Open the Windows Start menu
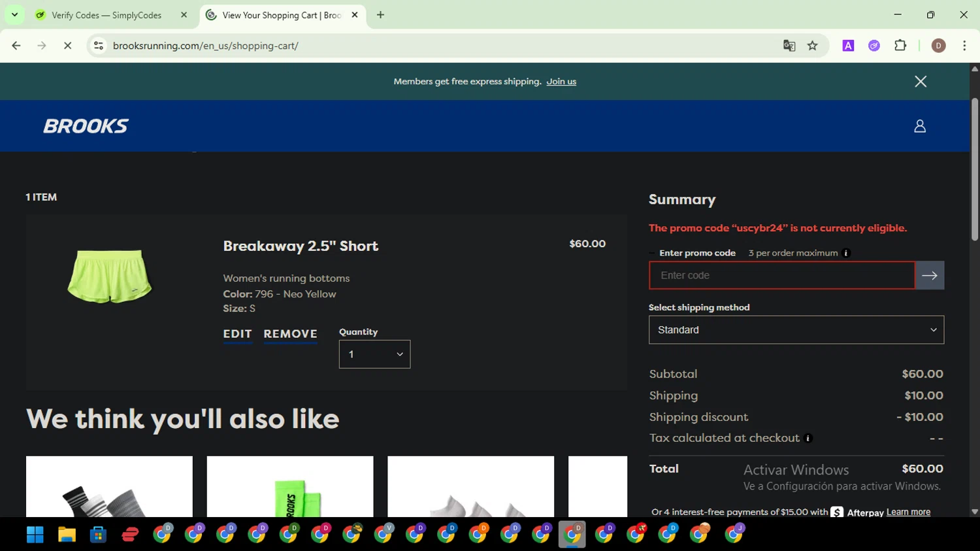 [x=35, y=535]
